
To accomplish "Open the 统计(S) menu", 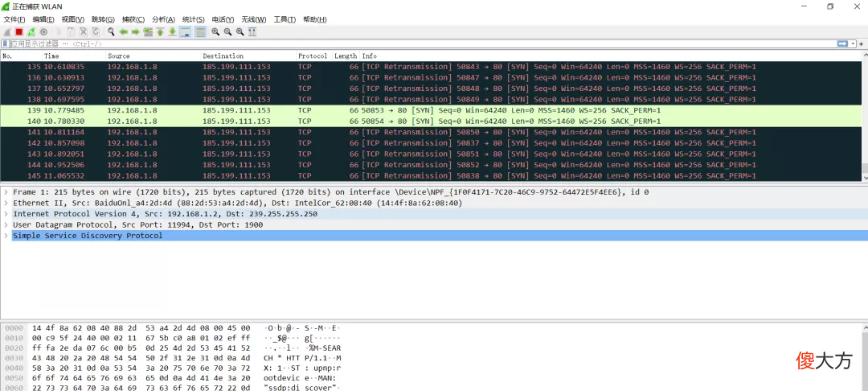I will (x=193, y=19).
